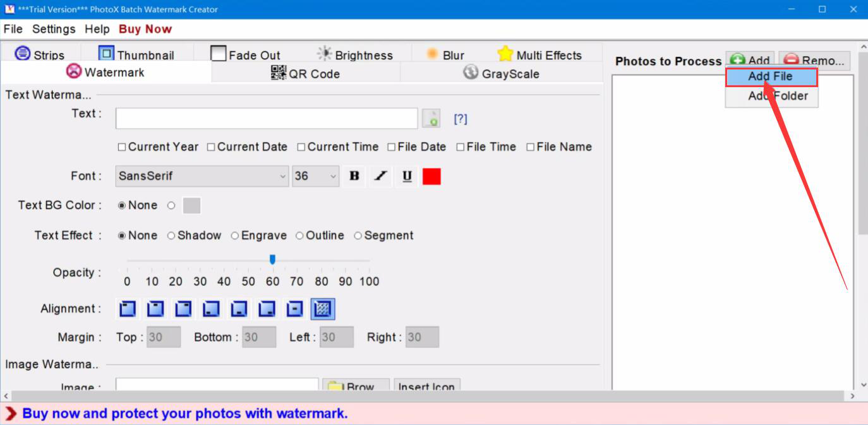This screenshot has width=868, height=425.
Task: Switch to the QR Code tab
Action: click(x=306, y=73)
